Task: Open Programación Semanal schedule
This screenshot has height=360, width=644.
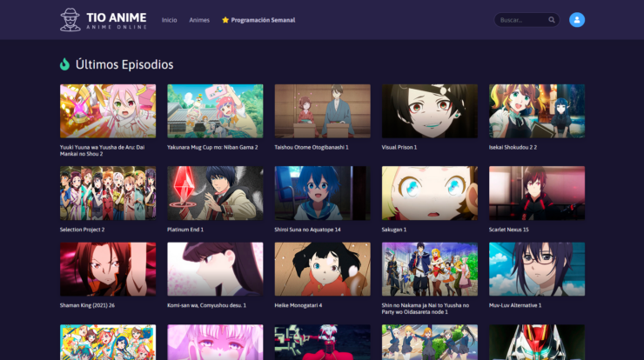Action: point(263,20)
